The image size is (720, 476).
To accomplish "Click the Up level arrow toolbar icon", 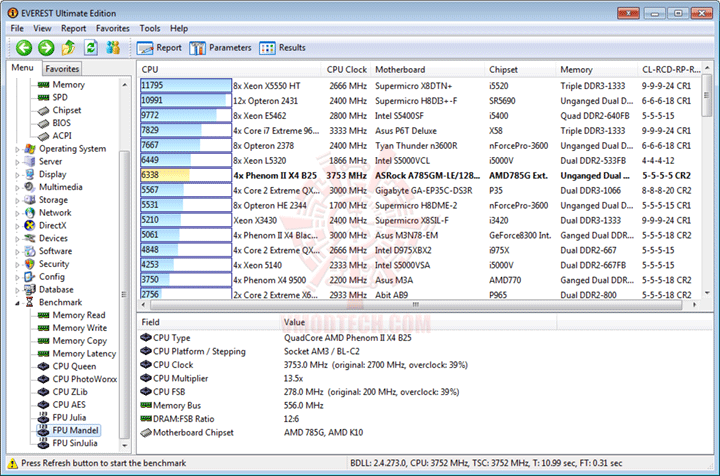I will 68,48.
